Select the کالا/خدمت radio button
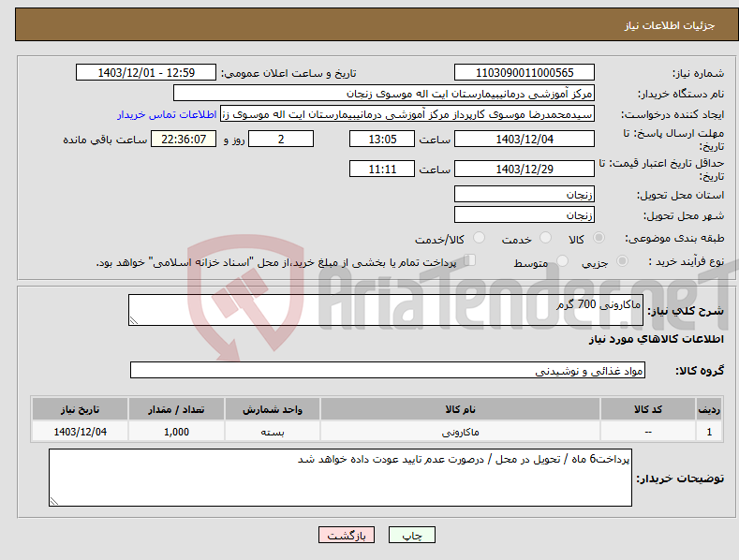The image size is (739, 560). click(x=479, y=238)
